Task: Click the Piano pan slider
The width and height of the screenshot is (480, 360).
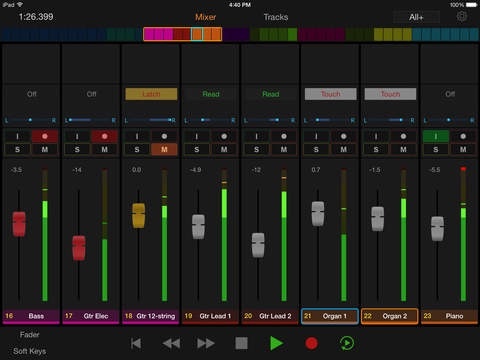Action: tap(449, 120)
